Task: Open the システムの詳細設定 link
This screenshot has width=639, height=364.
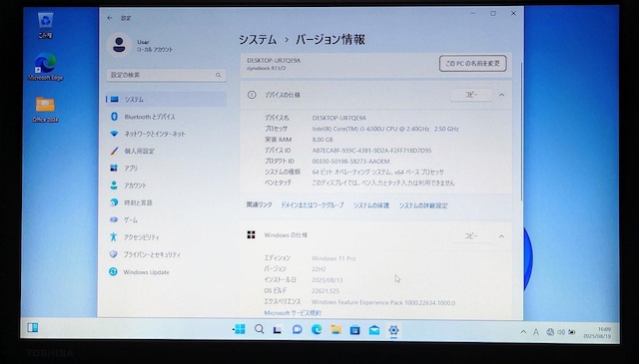Action: click(423, 205)
